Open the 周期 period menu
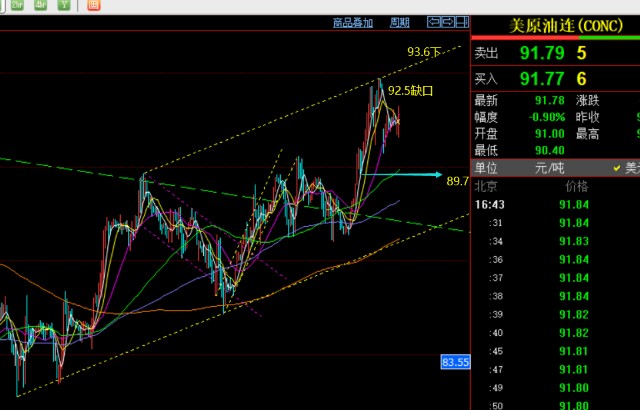The width and height of the screenshot is (640, 410). 399,22
